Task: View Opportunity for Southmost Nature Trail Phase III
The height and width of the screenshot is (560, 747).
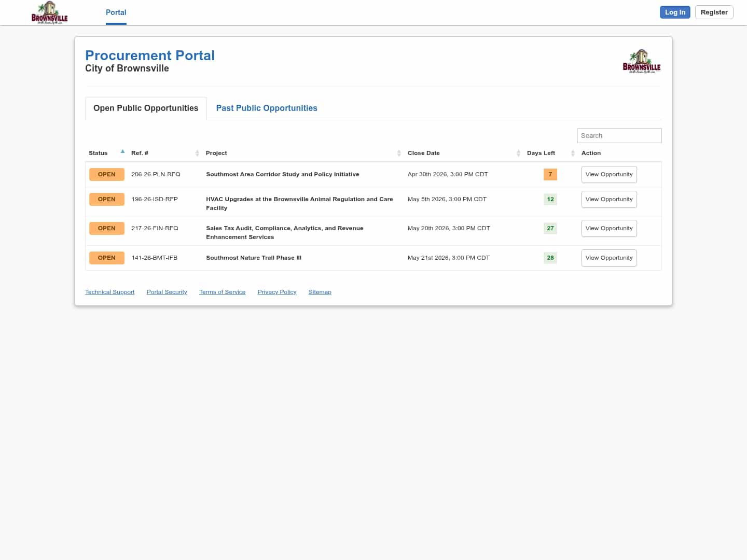Action: tap(608, 258)
